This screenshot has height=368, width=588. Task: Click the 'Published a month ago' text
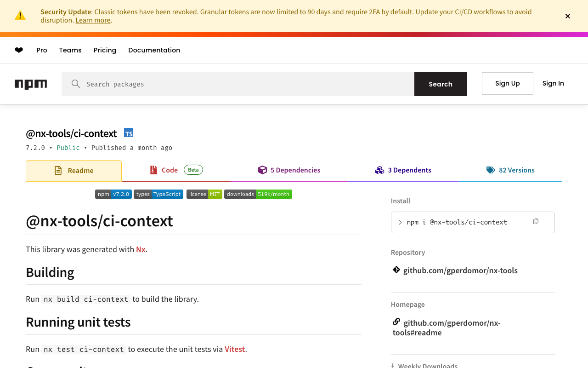point(132,148)
